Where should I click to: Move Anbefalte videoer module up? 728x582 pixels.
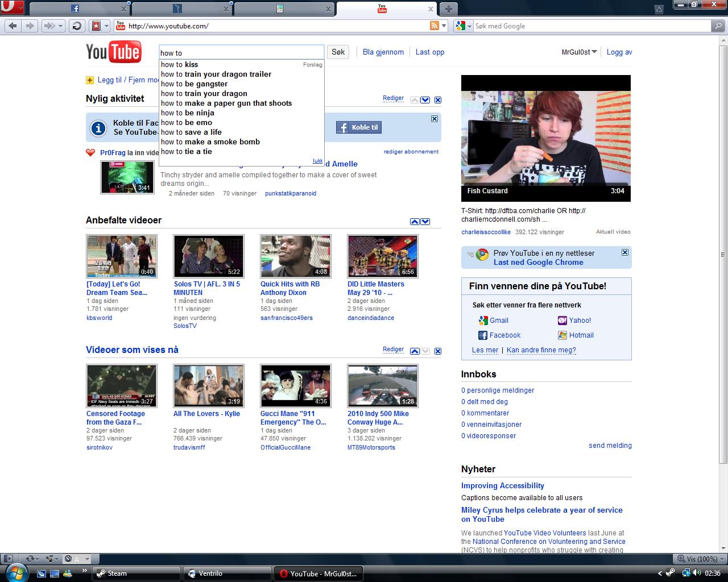tap(415, 222)
